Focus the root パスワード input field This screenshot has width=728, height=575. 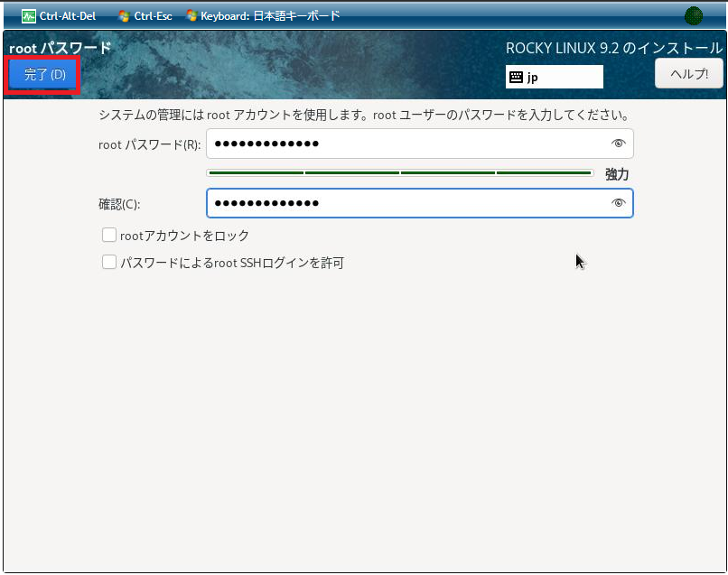(x=406, y=144)
